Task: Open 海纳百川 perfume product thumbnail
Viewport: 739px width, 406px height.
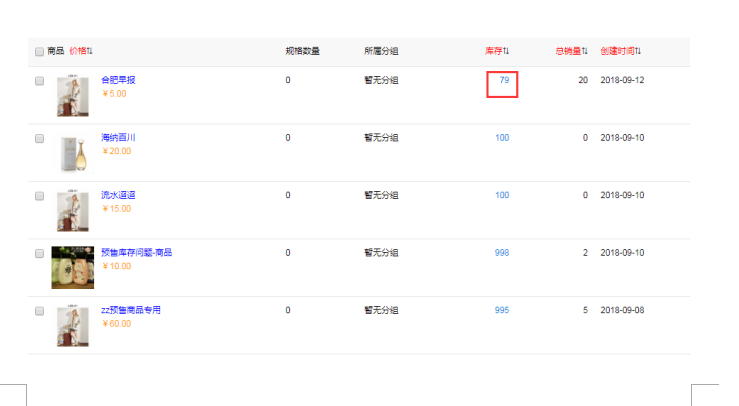Action: [75, 153]
